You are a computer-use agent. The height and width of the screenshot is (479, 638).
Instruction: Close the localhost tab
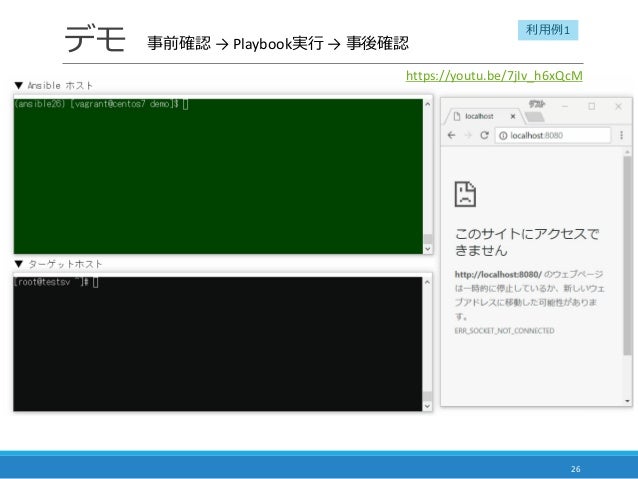[513, 116]
